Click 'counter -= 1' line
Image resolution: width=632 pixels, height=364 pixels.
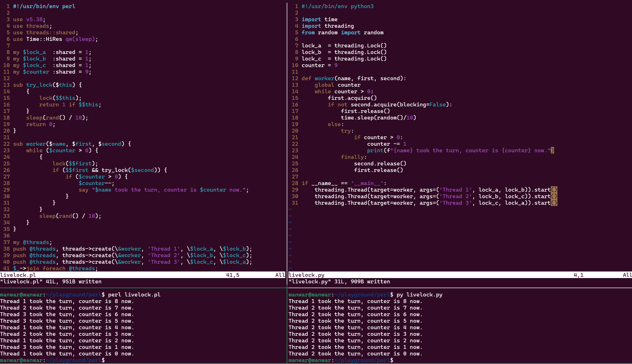click(x=387, y=144)
